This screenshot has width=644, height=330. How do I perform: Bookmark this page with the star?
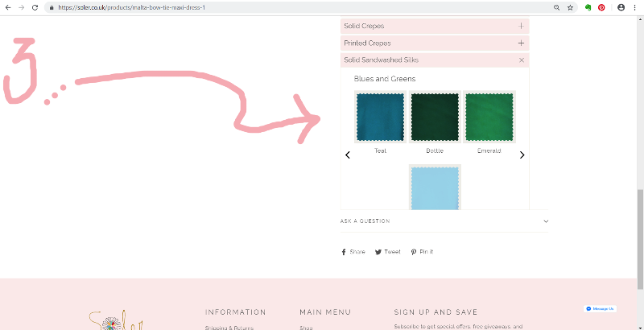[x=570, y=7]
